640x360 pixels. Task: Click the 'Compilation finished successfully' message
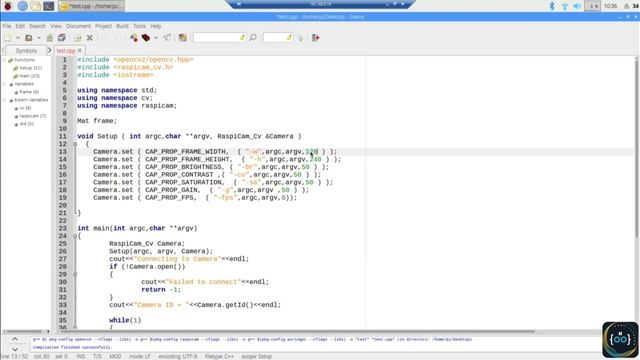tap(73, 347)
